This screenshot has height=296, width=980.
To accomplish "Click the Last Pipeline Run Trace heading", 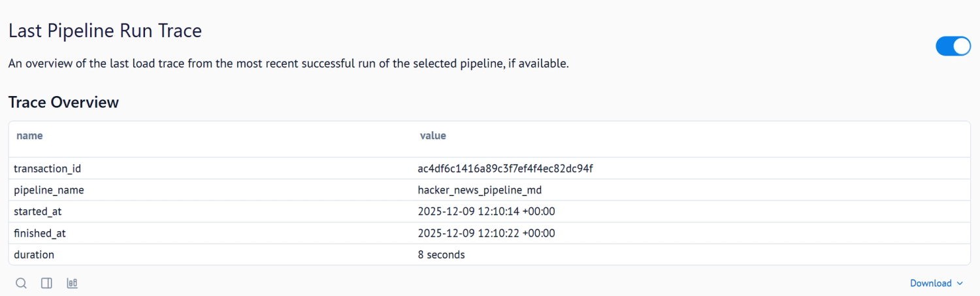I will click(105, 30).
